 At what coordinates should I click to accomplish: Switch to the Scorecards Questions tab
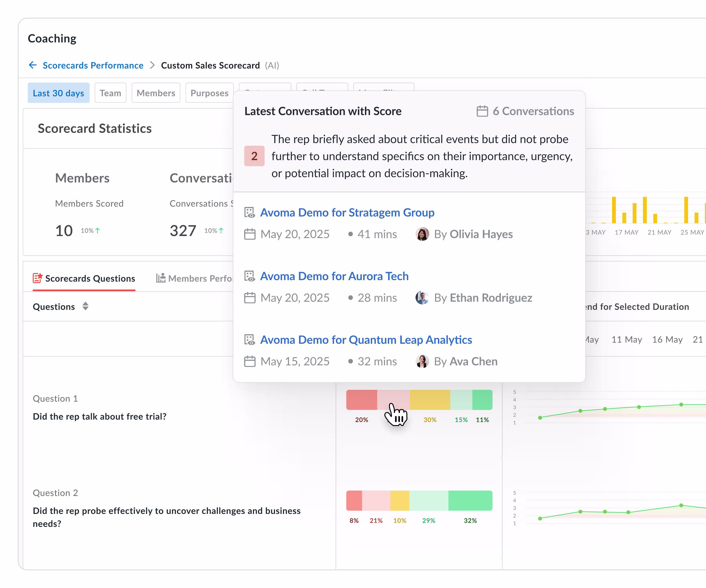point(84,278)
